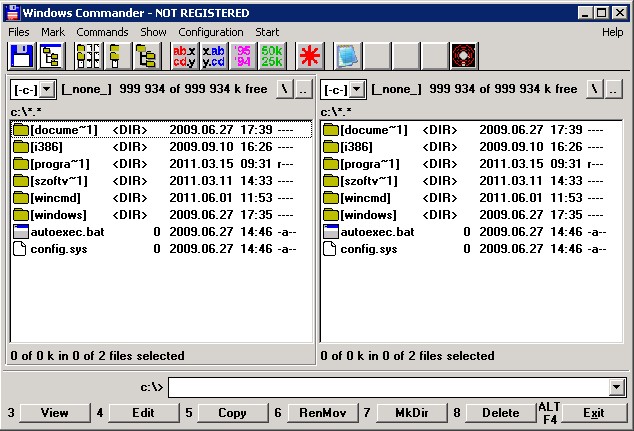634x431 pixels.
Task: Click right panel files selected status text
Action: 408,356
